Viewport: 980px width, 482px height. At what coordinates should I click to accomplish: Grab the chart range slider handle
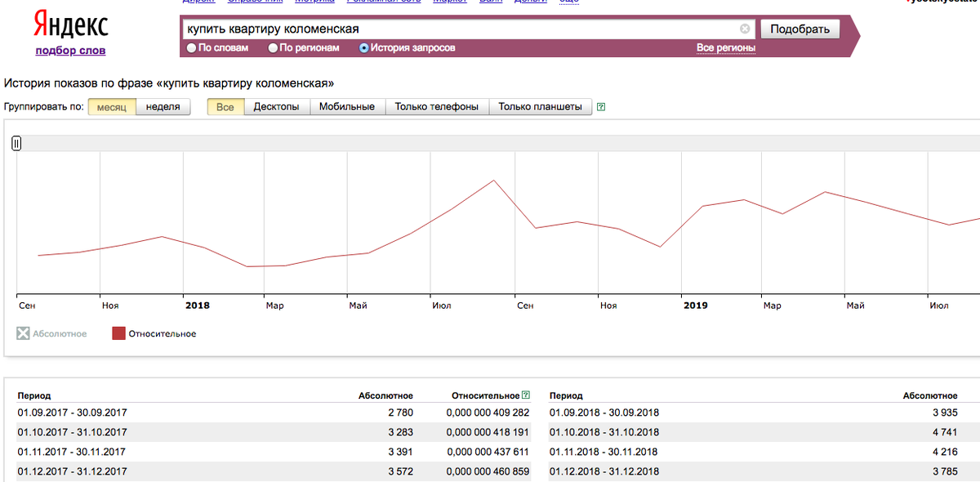click(x=16, y=143)
